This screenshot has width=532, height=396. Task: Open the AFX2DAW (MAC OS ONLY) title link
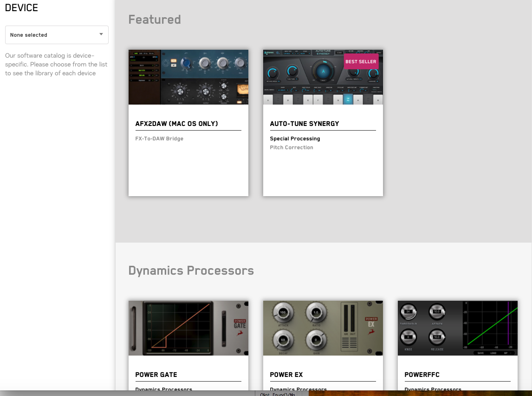pos(176,124)
